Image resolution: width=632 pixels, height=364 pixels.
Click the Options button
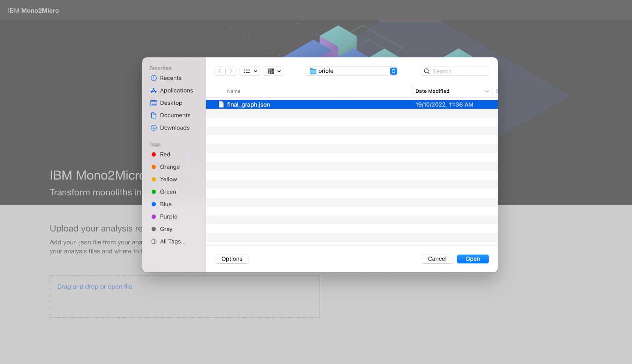(x=232, y=259)
